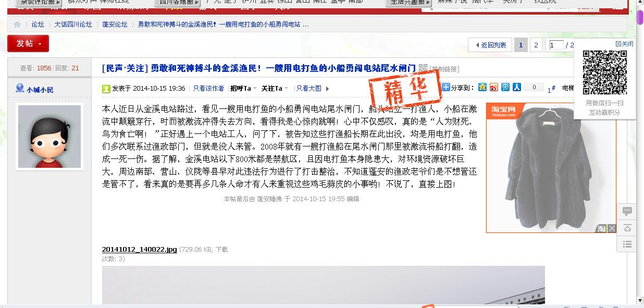This screenshot has height=308, width=644.
Task: Open 论坛 breadcrumb link
Action: click(x=38, y=24)
